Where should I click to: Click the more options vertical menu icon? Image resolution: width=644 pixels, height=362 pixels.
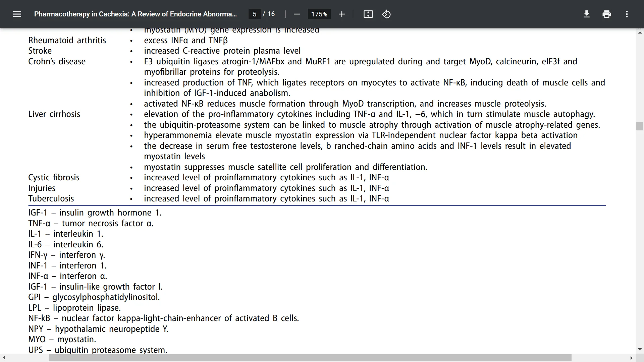[x=627, y=14]
